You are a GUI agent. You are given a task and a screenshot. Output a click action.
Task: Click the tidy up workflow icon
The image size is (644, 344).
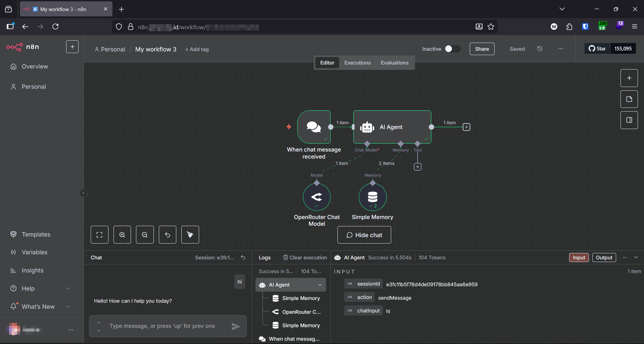[190, 235]
